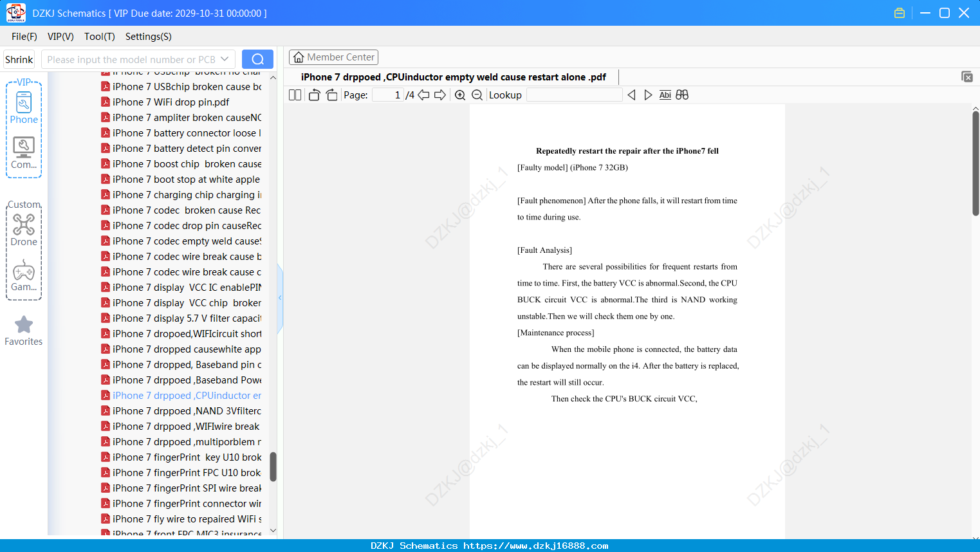This screenshot has width=980, height=552.
Task: Click the PDF viewer vertical scrollbar
Action: coord(975,163)
